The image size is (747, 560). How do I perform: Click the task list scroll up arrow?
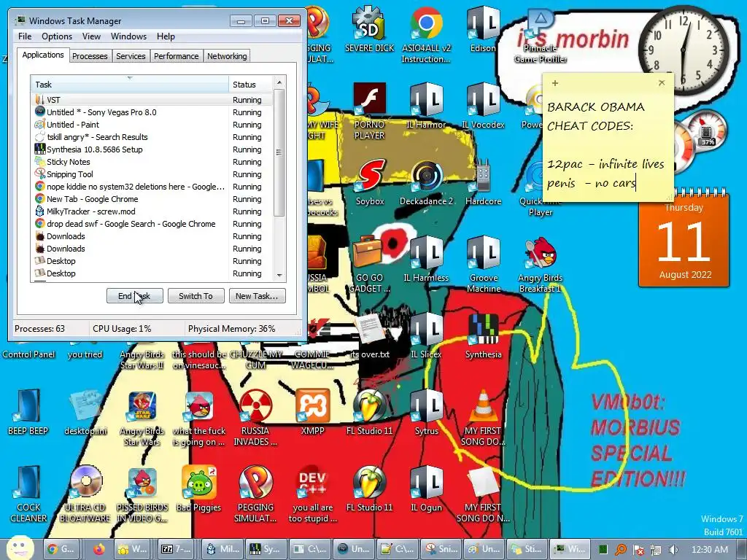point(279,82)
